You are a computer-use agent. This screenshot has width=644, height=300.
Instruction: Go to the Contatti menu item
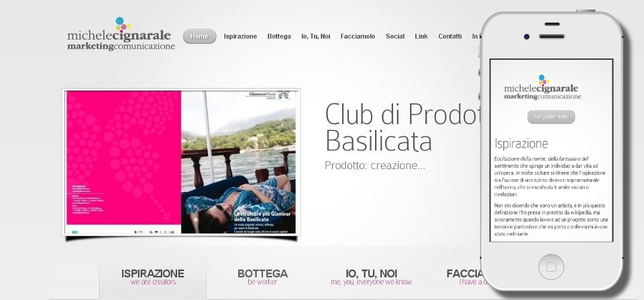(449, 36)
